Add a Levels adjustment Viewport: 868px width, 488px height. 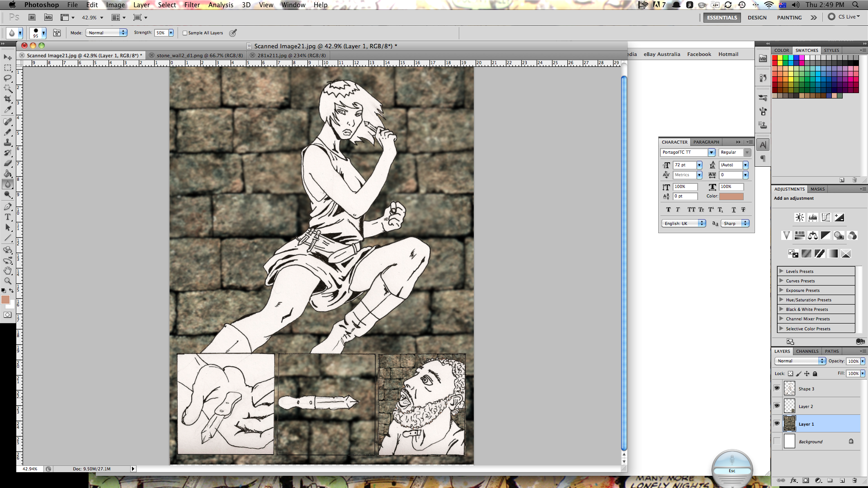point(813,217)
